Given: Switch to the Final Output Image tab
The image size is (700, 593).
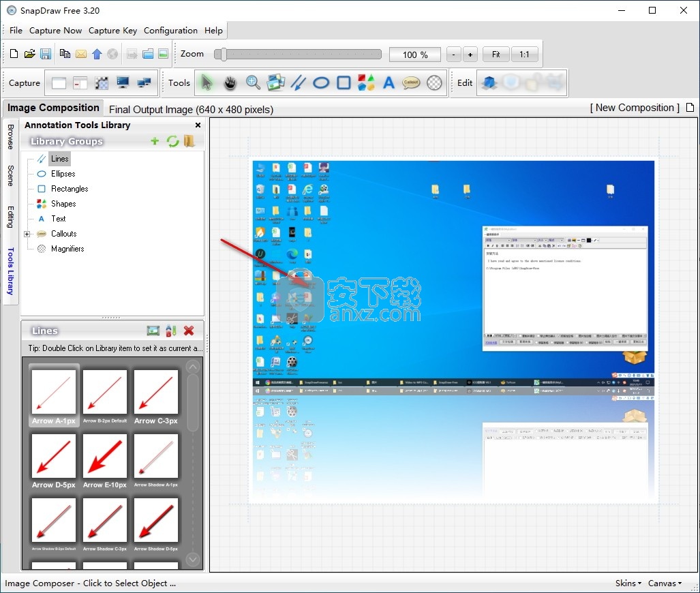Looking at the screenshot, I should click(191, 110).
